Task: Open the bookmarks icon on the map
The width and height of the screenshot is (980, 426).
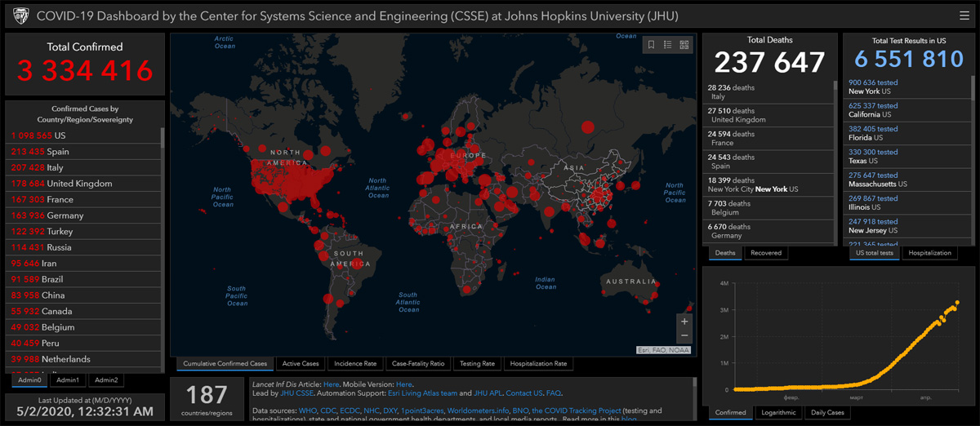Action: point(651,45)
